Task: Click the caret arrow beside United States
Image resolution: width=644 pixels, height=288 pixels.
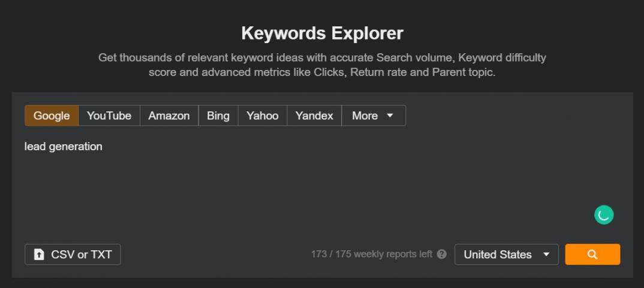Action: tap(546, 254)
